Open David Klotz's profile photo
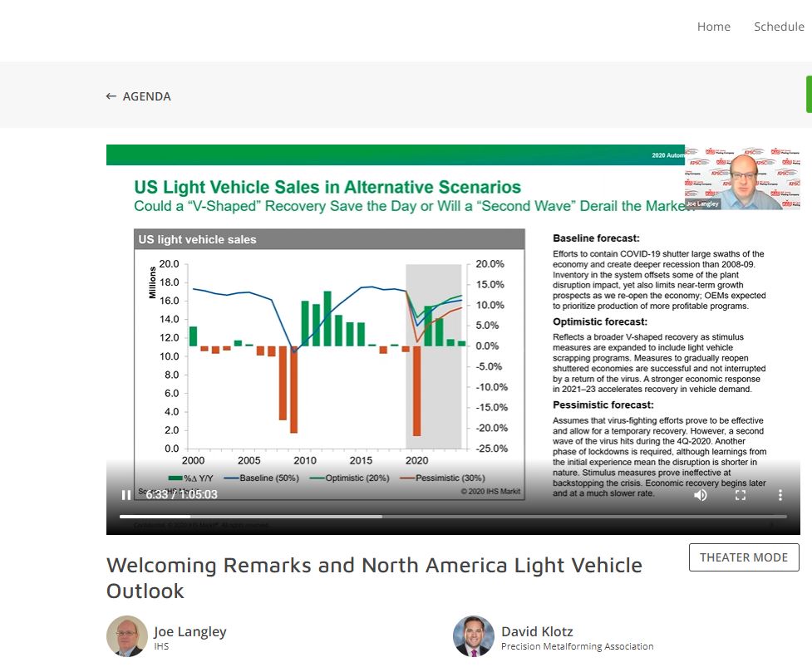 pyautogui.click(x=474, y=635)
